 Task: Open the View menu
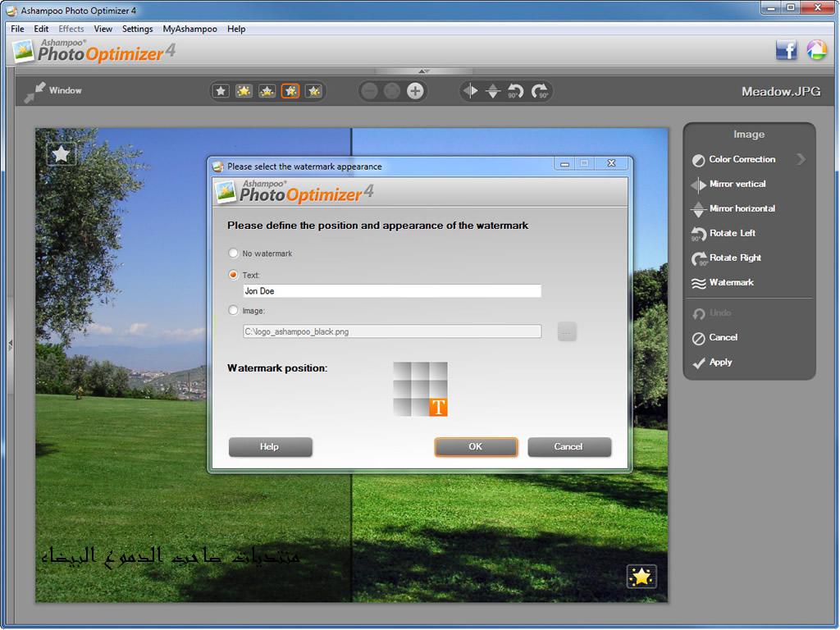103,29
